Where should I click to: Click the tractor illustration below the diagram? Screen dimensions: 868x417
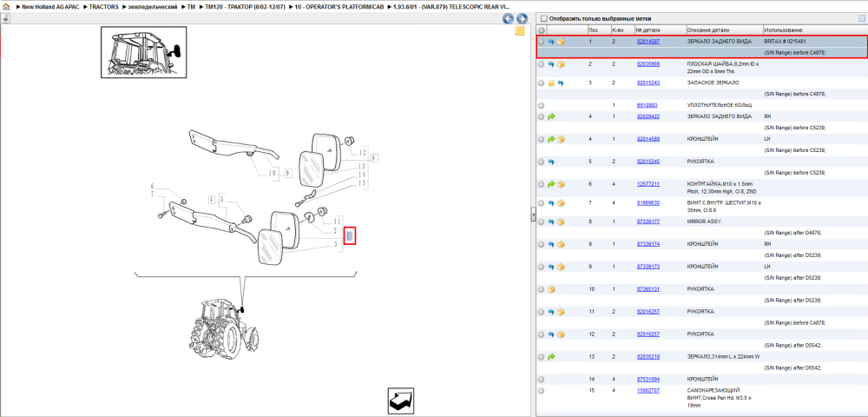point(224,330)
